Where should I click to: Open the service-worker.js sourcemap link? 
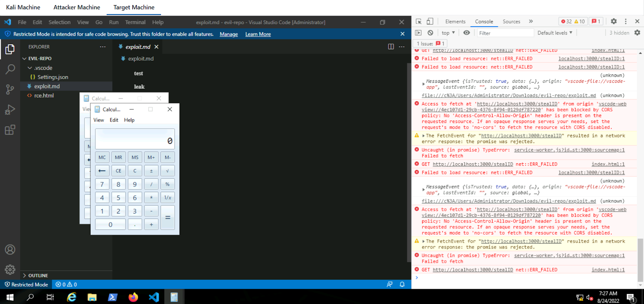[569, 150]
